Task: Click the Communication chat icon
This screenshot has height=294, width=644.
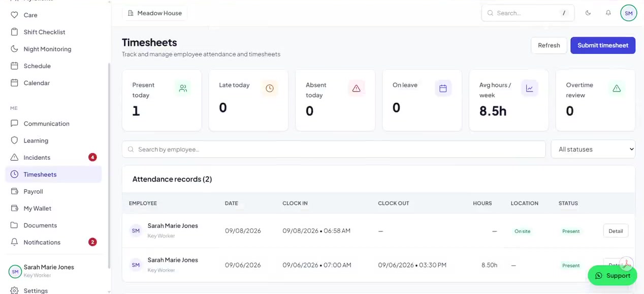Action: (14, 124)
